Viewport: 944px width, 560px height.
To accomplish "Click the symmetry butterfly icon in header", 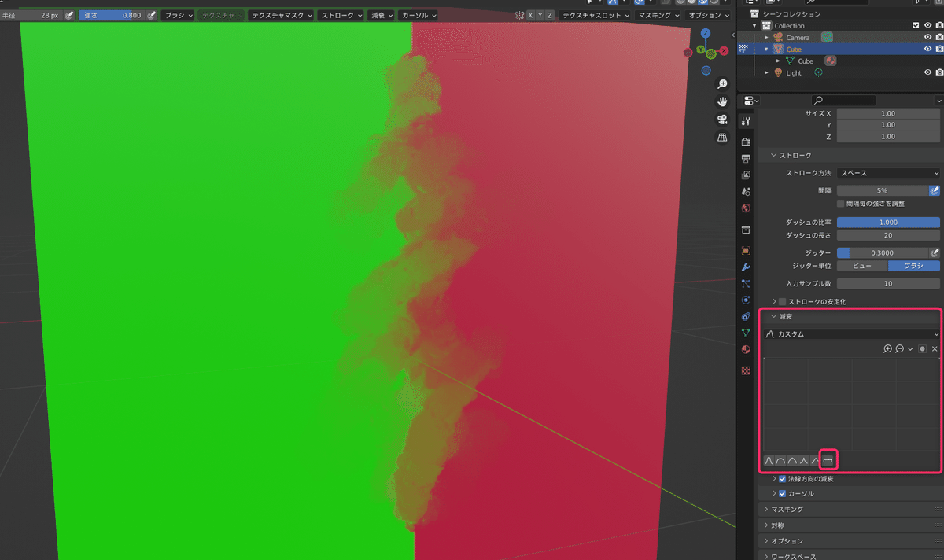I will coord(519,15).
